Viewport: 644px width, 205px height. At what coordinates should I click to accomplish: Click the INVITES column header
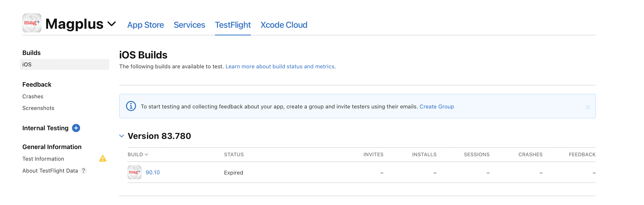[373, 154]
